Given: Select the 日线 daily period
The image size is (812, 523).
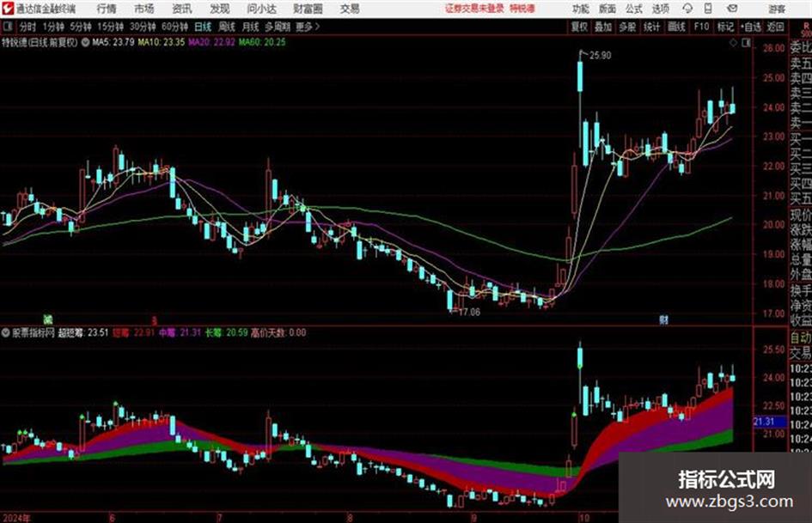Looking at the screenshot, I should (x=203, y=27).
